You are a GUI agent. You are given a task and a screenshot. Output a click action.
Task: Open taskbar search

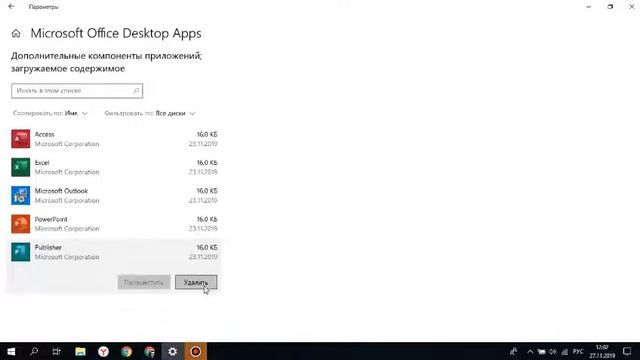click(34, 351)
